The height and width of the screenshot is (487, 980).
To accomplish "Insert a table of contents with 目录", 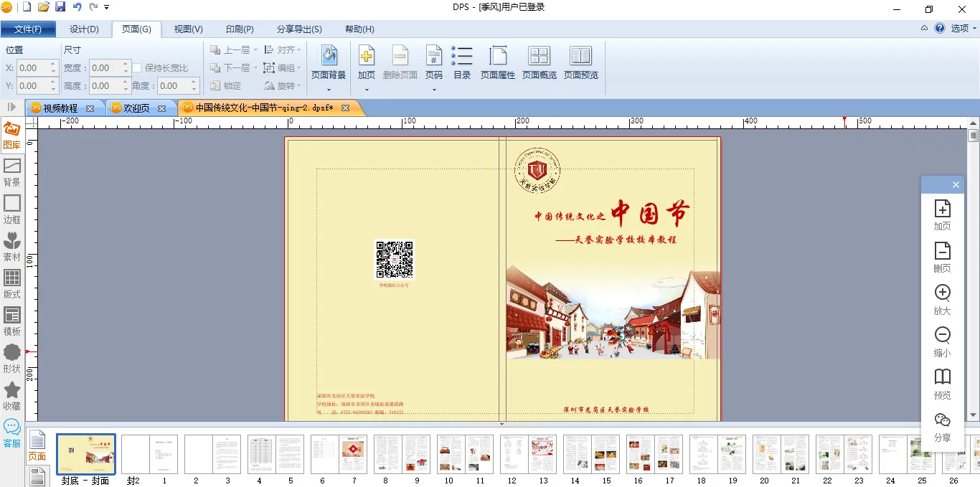I will (462, 62).
